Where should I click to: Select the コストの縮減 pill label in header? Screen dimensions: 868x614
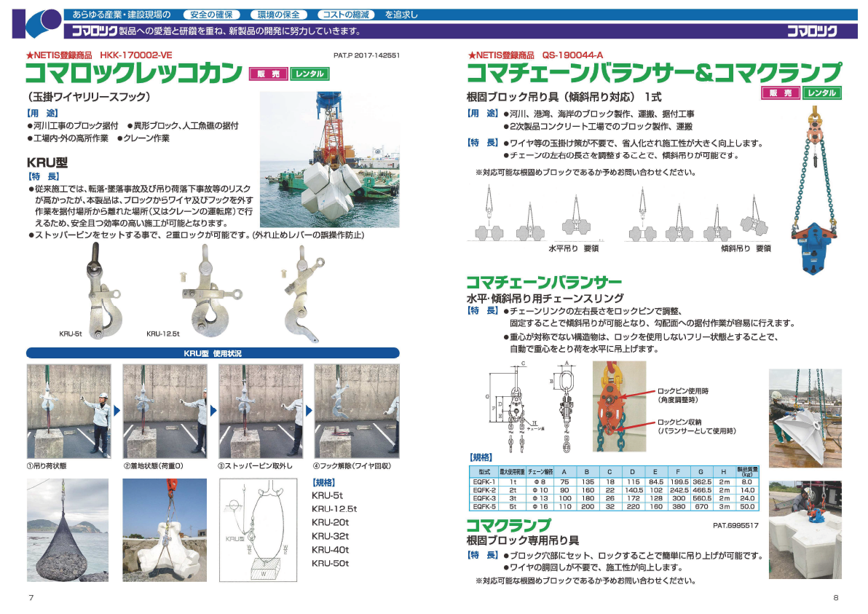[345, 15]
